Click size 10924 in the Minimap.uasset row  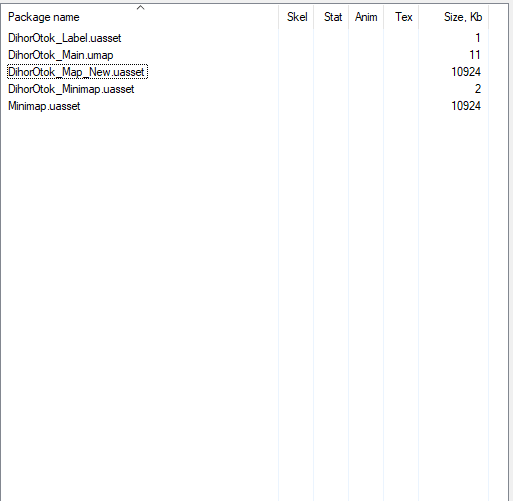[466, 106]
